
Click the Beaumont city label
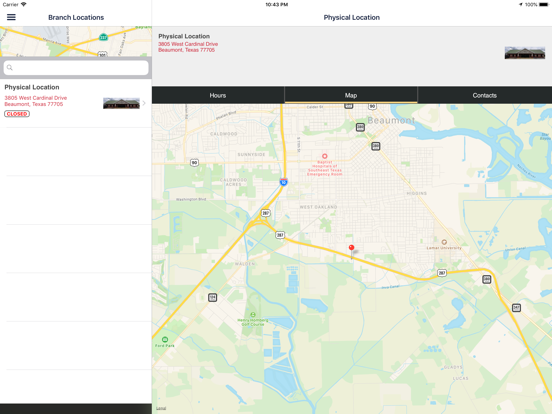tap(391, 120)
